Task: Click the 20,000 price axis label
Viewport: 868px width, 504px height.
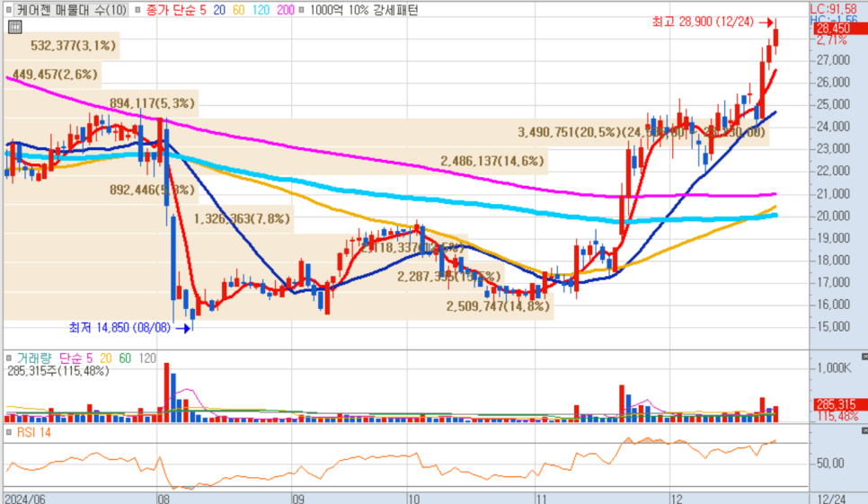Action: tap(833, 216)
